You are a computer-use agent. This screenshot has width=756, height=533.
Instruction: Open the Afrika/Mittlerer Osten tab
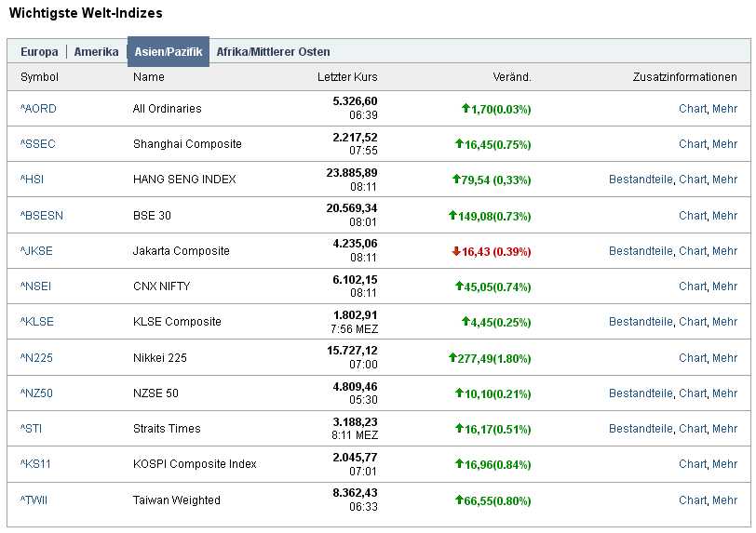(273, 52)
